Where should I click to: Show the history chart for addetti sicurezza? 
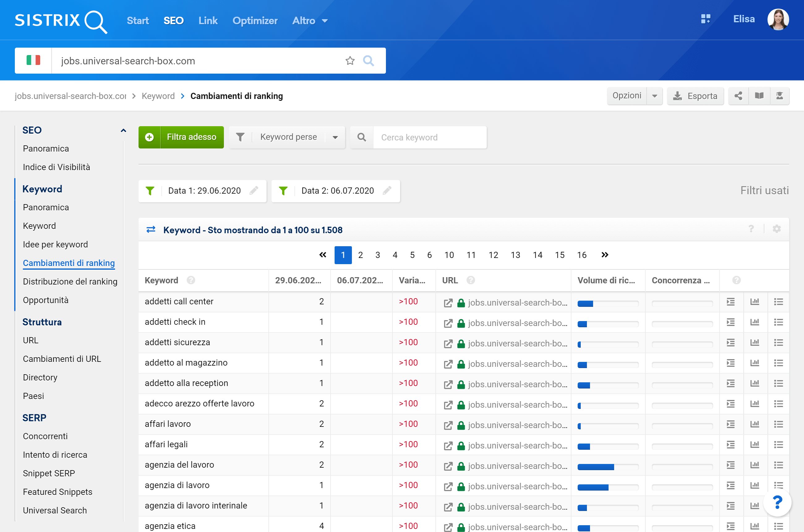coord(755,342)
